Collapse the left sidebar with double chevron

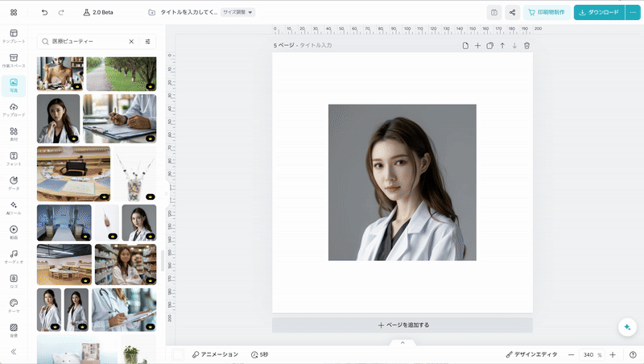(x=14, y=352)
